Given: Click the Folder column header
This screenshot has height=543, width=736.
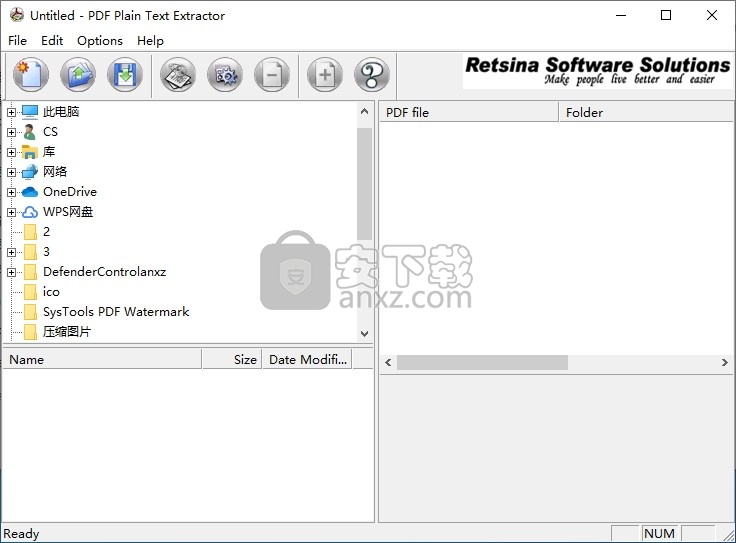Looking at the screenshot, I should click(x=646, y=113).
